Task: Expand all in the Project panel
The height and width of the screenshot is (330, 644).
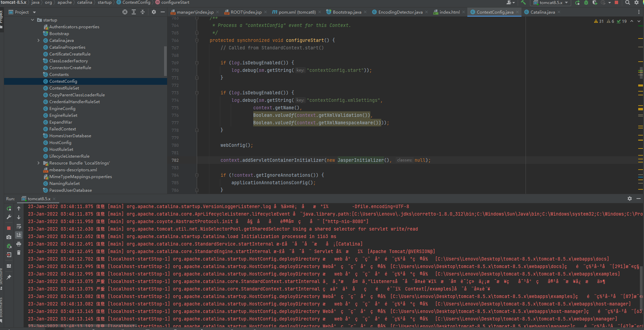Action: [x=134, y=12]
